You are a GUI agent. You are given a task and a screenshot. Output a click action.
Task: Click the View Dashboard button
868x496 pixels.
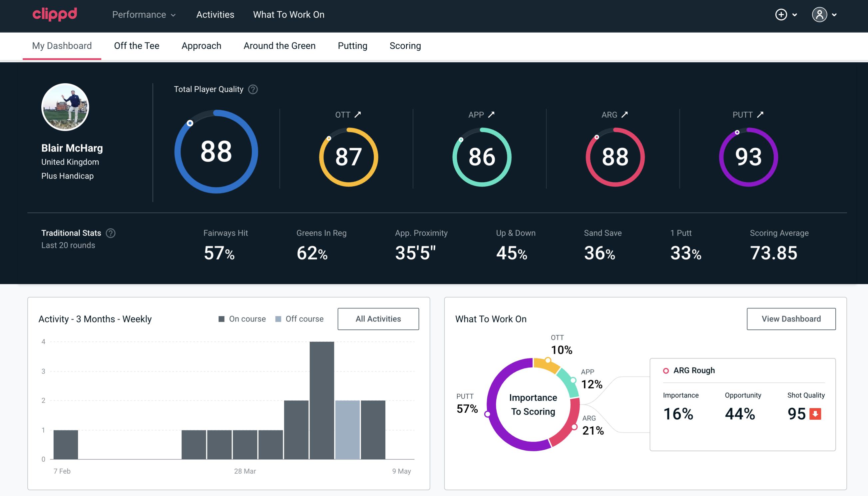[x=791, y=318]
